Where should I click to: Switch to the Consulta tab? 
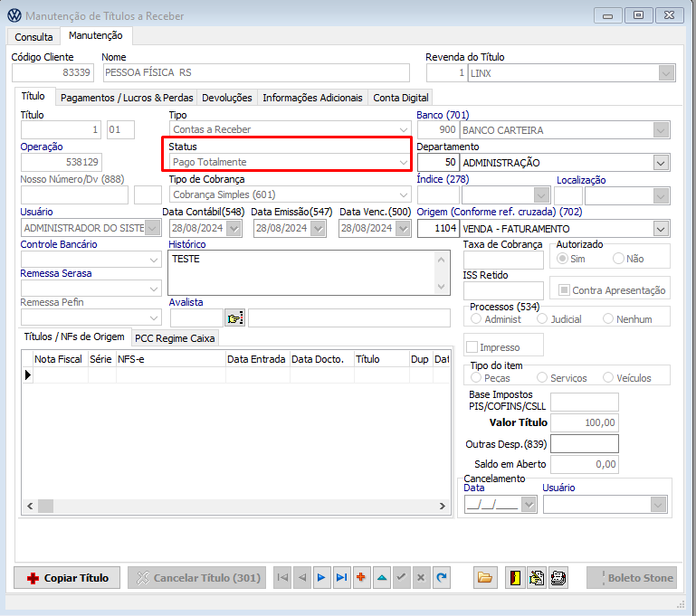coord(33,37)
